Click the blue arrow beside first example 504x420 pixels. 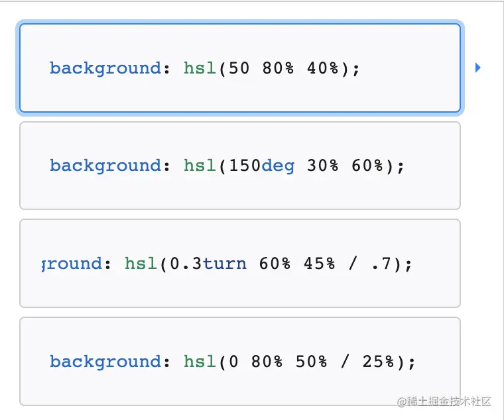coord(477,68)
